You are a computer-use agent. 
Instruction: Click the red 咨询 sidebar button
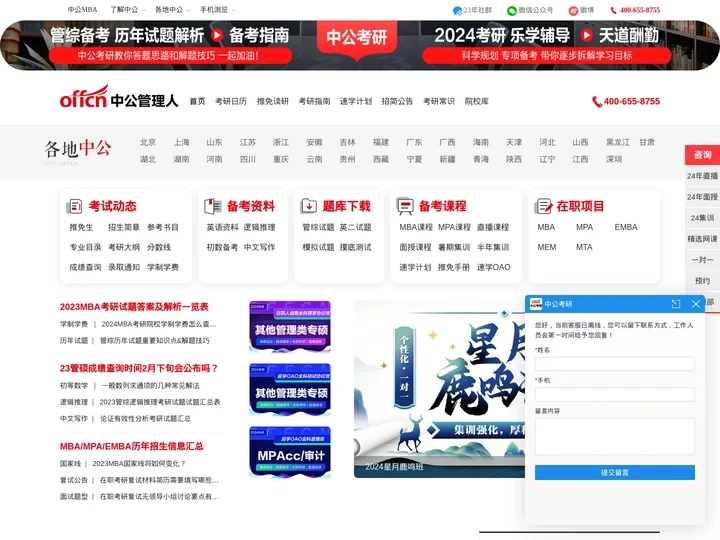point(702,155)
